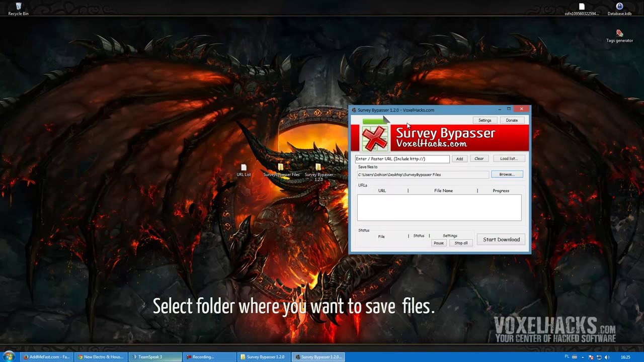Switch to AddMeFast.com taskbar window
The height and width of the screenshot is (362, 644).
tap(46, 357)
